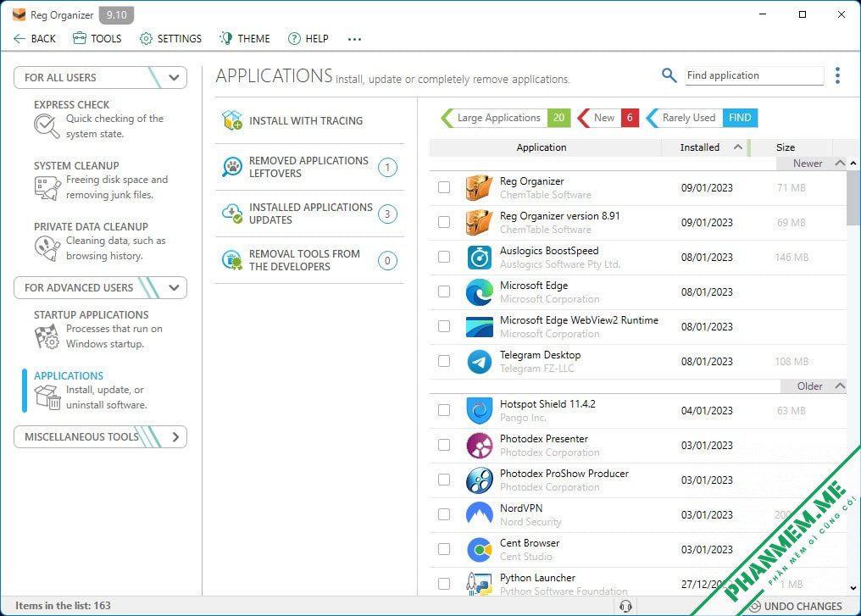Check the Reg Organizer version 8.91 checkbox
861x616 pixels.
444,222
